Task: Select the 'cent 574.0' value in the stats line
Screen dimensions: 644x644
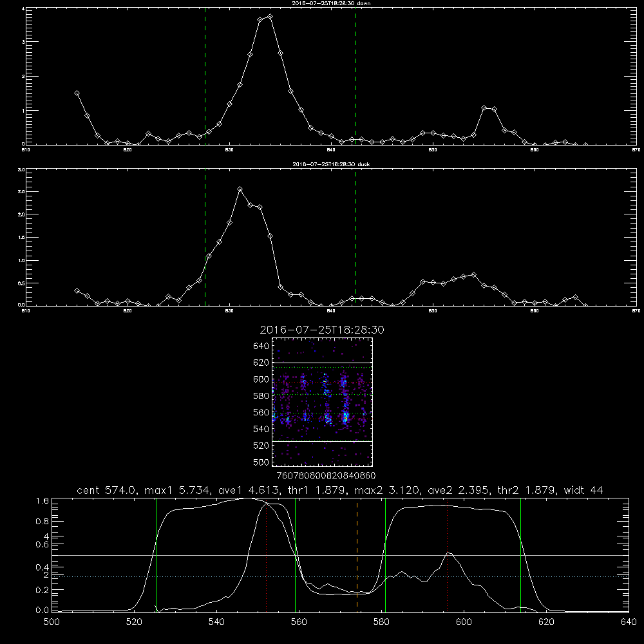Action: 107,490
